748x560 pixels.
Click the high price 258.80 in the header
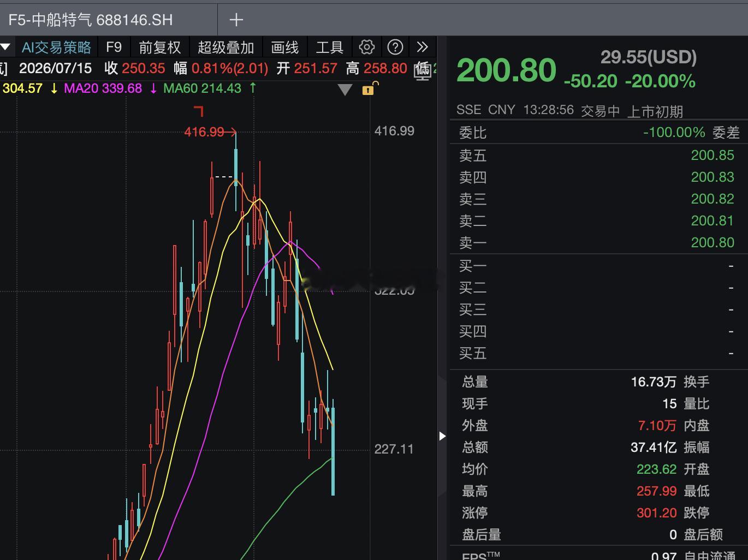[385, 68]
